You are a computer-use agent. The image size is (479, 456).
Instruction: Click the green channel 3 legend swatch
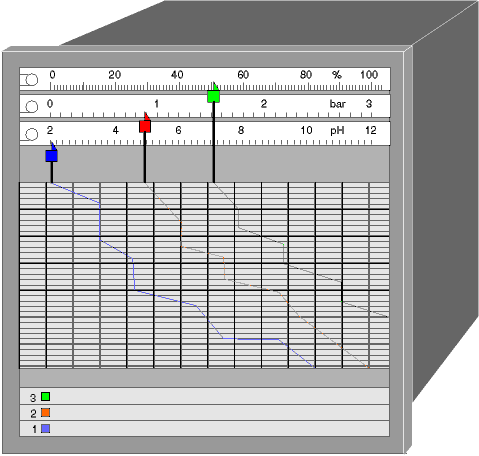click(x=46, y=396)
